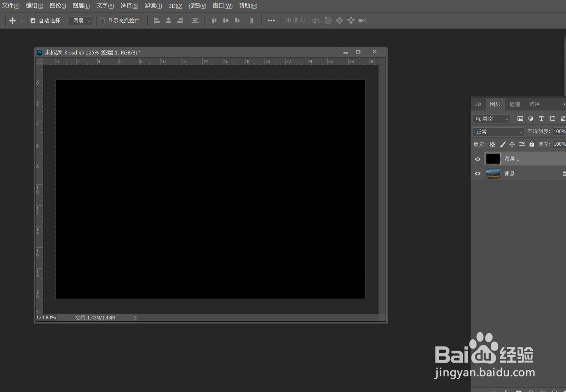The image size is (566, 392).
Task: Open the three-dots more align options
Action: tap(271, 21)
